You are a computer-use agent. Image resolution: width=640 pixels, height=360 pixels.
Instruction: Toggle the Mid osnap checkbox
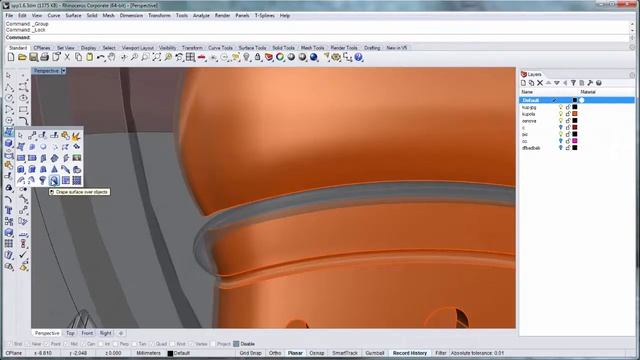pyautogui.click(x=65, y=344)
